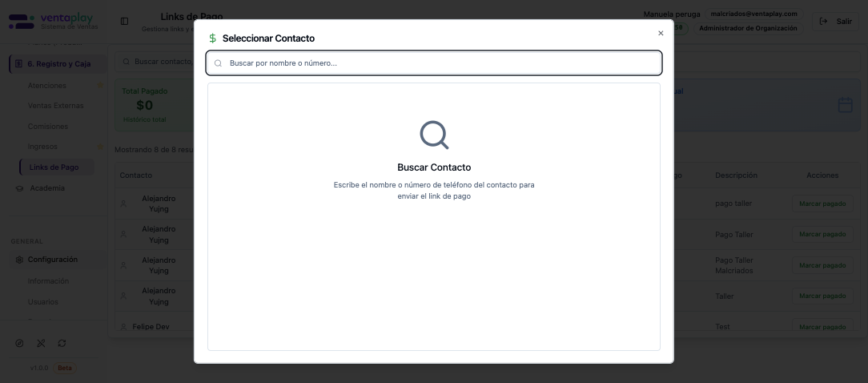Click the ventaplay logo
Screen dimensions: 868x383
click(x=53, y=22)
